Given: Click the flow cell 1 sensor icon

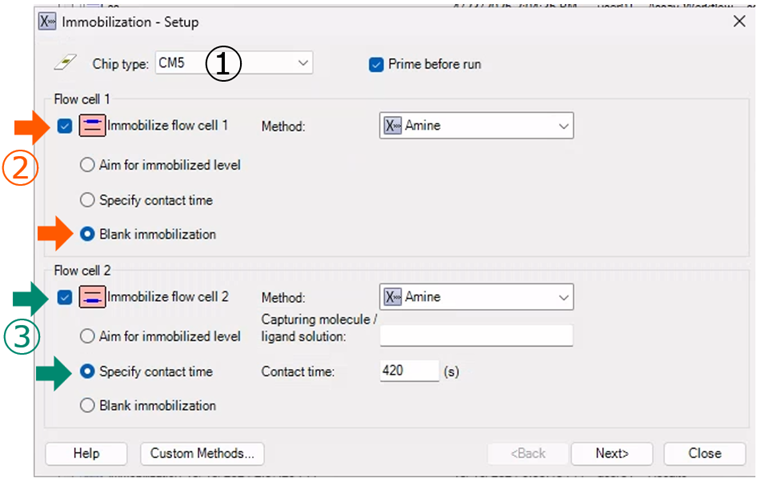Looking at the screenshot, I should coord(92,126).
